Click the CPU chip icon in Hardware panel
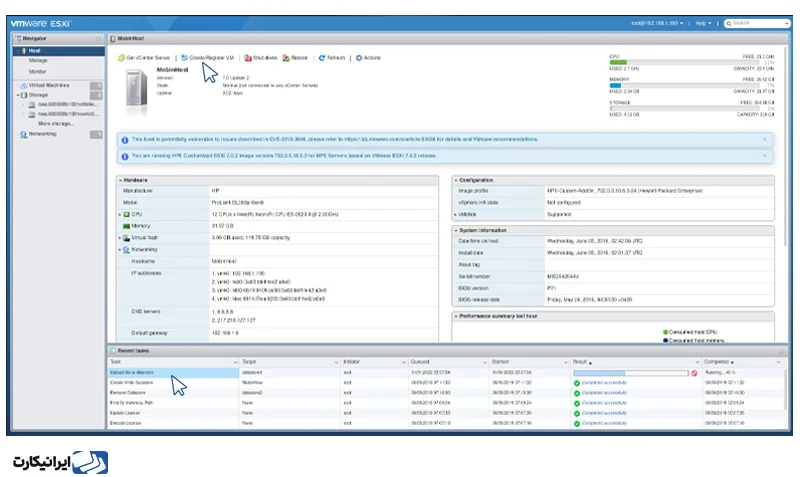 click(x=127, y=215)
